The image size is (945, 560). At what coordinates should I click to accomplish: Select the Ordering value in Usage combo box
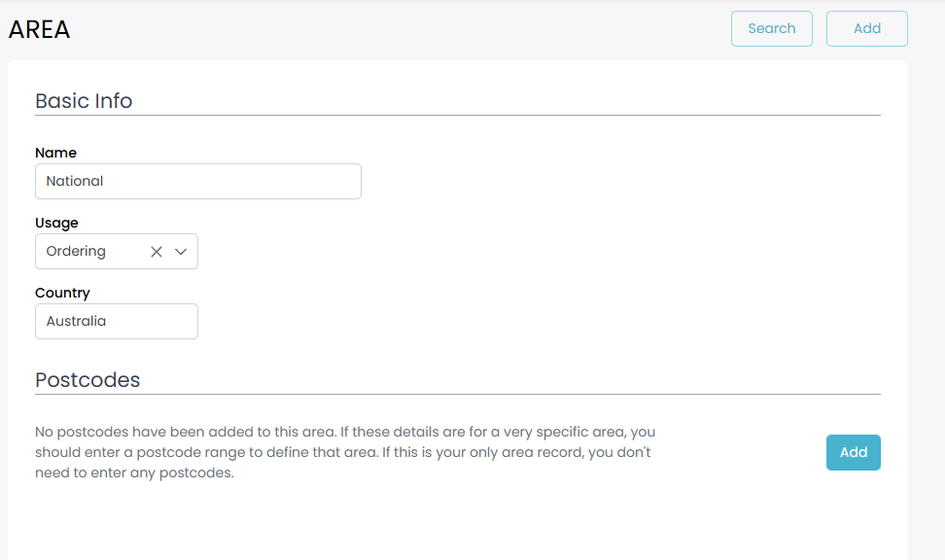(77, 252)
